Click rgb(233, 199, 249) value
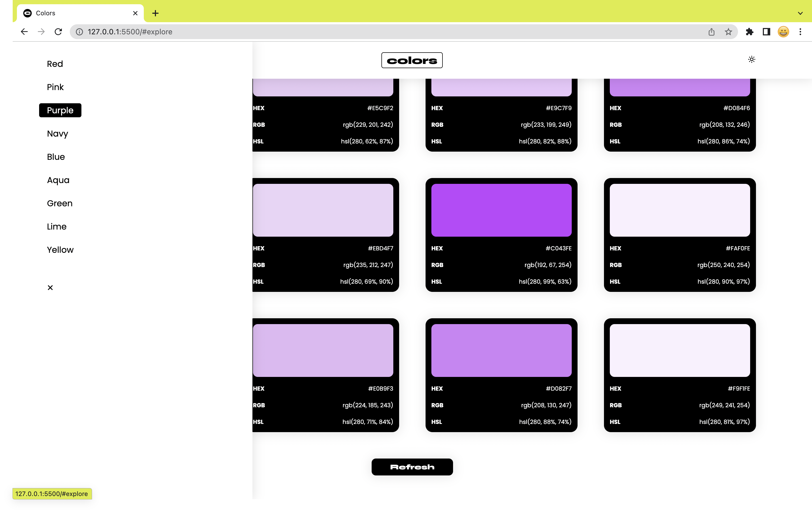 (546, 124)
